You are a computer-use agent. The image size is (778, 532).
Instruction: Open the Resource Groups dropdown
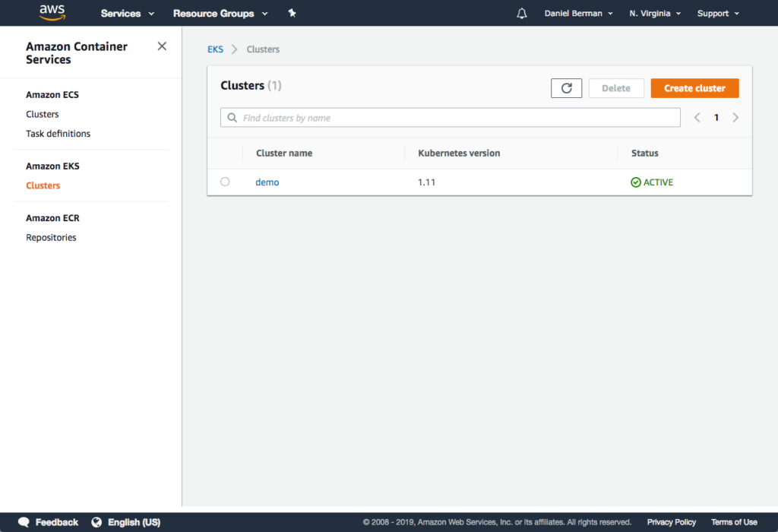point(220,14)
